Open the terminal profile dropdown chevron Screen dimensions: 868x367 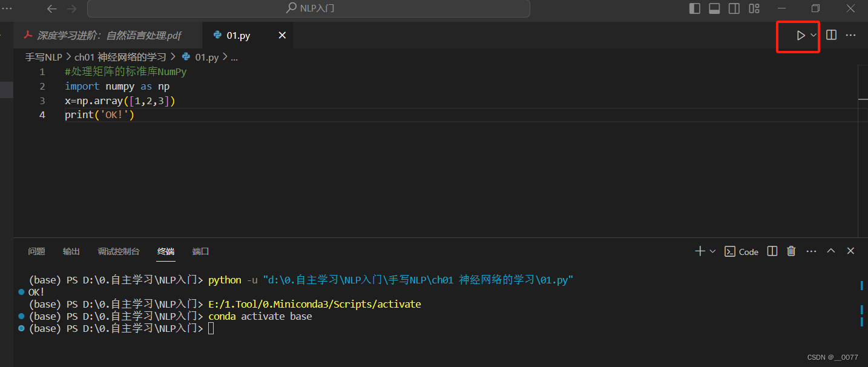click(712, 251)
